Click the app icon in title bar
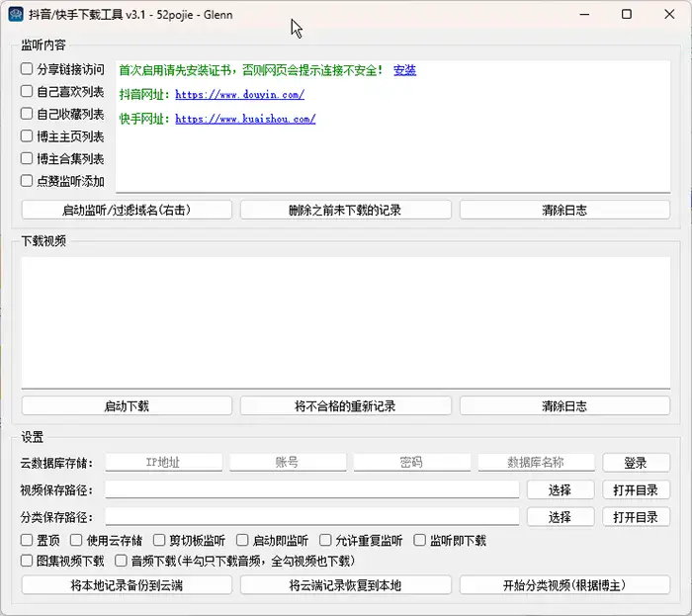Image resolution: width=692 pixels, height=616 pixels. point(16,14)
